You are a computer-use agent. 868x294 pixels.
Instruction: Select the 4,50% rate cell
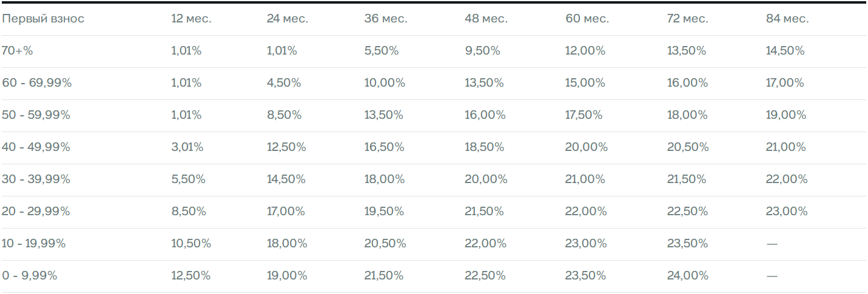(x=284, y=83)
